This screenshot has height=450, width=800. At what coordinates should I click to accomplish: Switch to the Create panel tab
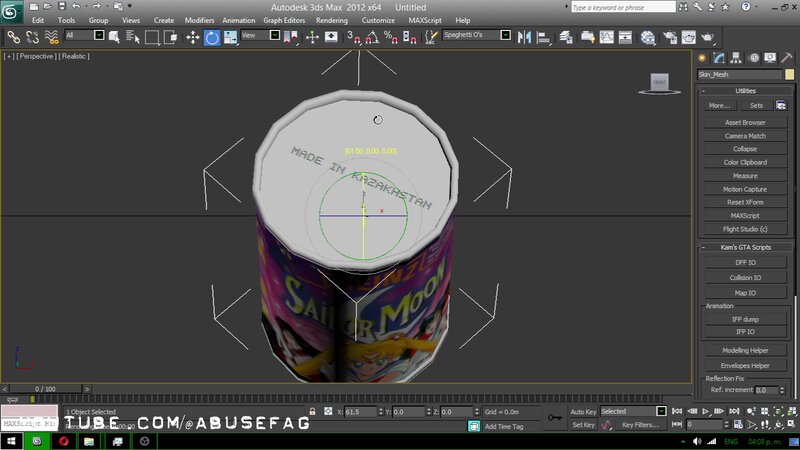[703, 58]
